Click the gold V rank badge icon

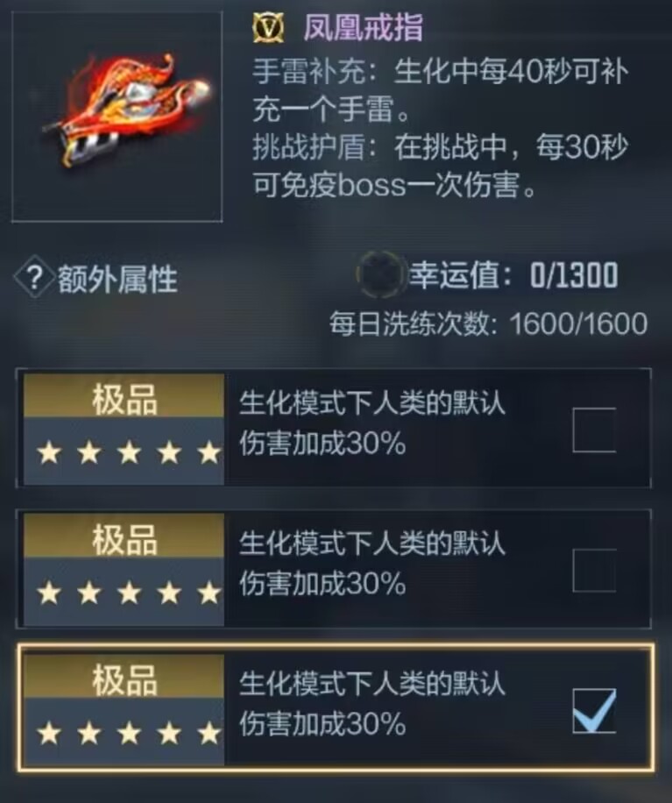[x=268, y=28]
